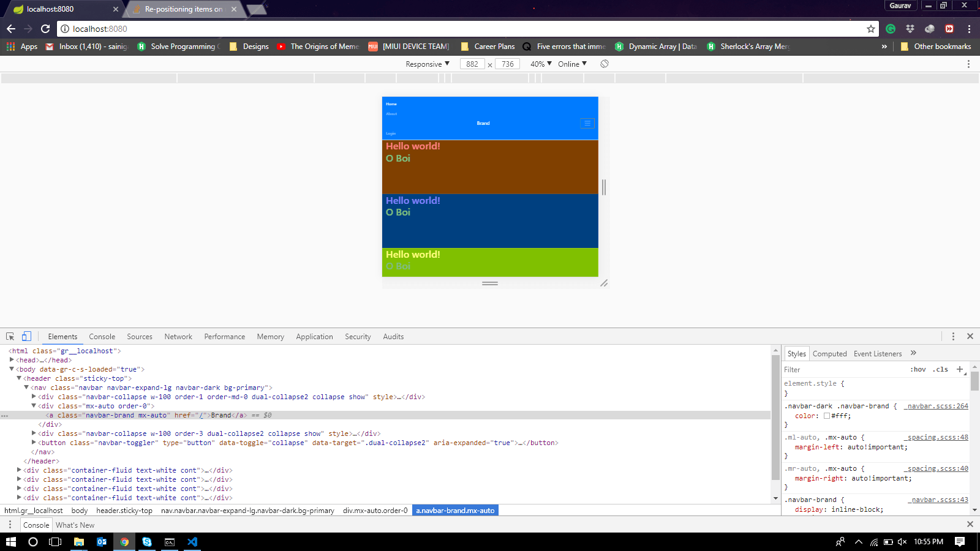
Task: Toggle the .cls class editor
Action: click(940, 369)
